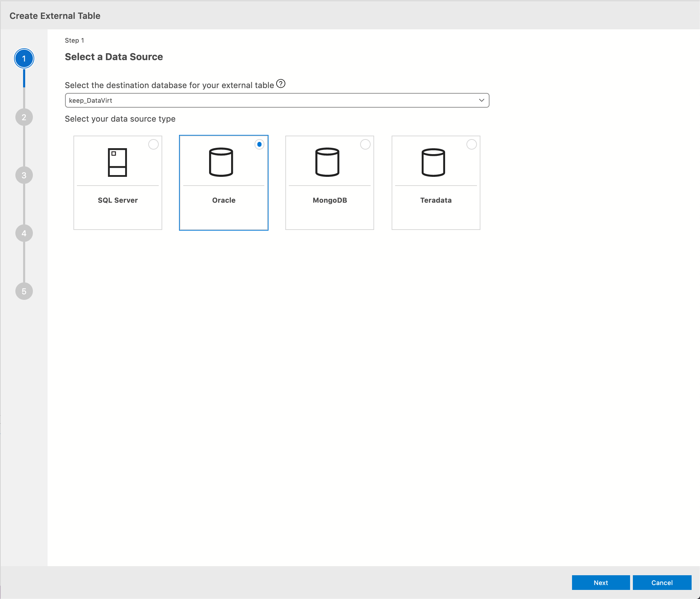Viewport: 700px width, 599px height.
Task: Click the MongoDB database icon
Action: tap(329, 162)
